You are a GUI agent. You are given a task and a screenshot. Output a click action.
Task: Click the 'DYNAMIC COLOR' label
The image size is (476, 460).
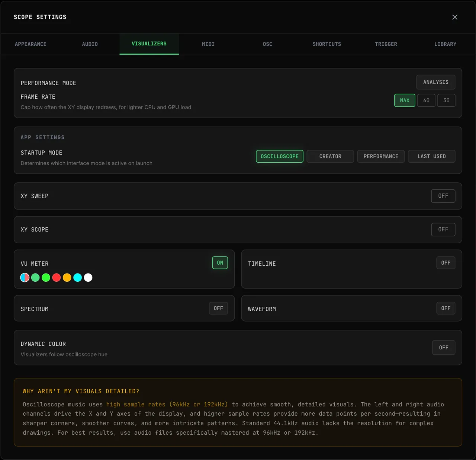point(44,344)
